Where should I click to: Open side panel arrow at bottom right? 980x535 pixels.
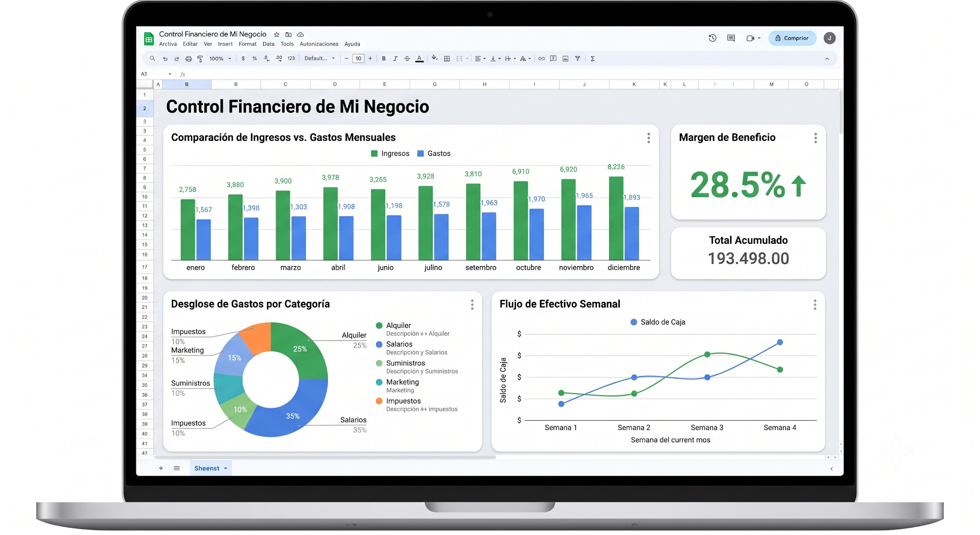[832, 469]
